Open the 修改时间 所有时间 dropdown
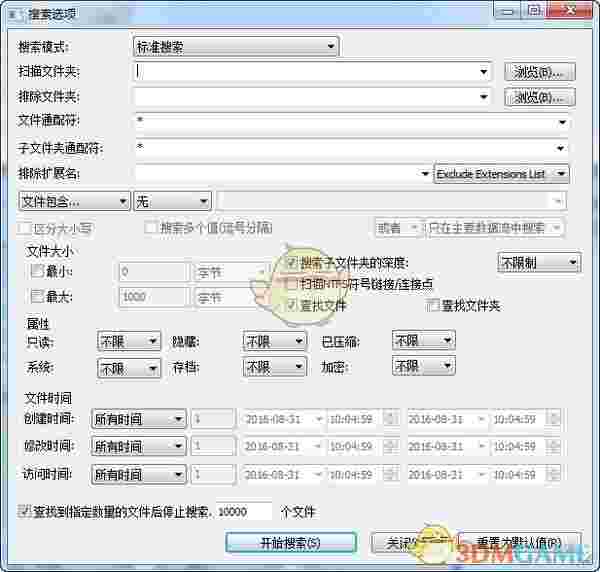The height and width of the screenshot is (572, 600). 139,446
